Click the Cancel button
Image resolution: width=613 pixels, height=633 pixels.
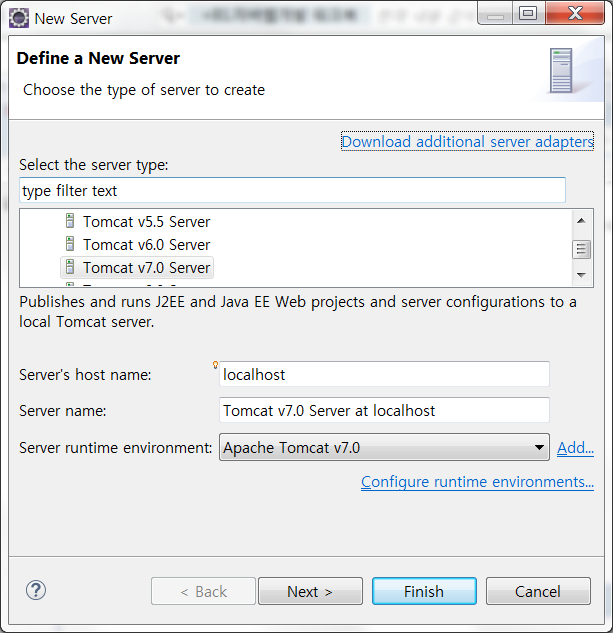click(x=538, y=591)
